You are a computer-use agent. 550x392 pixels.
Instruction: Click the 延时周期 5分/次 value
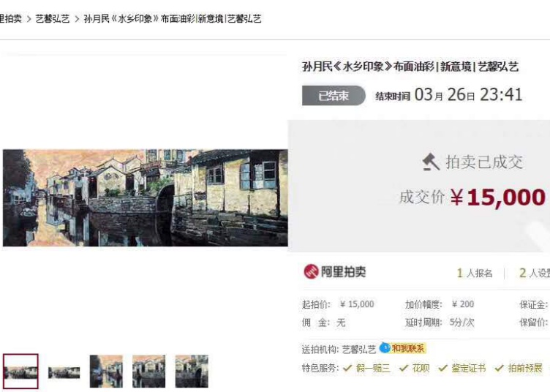point(462,323)
